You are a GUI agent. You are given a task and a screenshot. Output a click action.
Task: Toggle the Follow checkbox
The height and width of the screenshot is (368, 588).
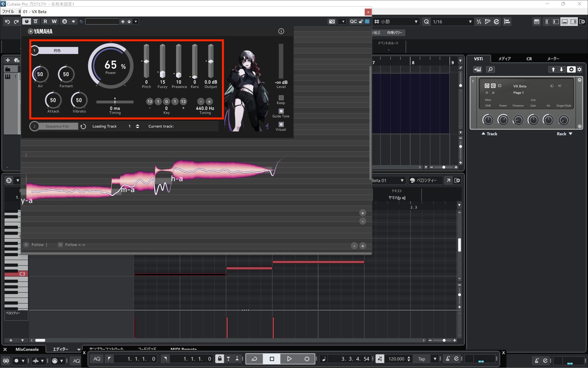coord(26,245)
